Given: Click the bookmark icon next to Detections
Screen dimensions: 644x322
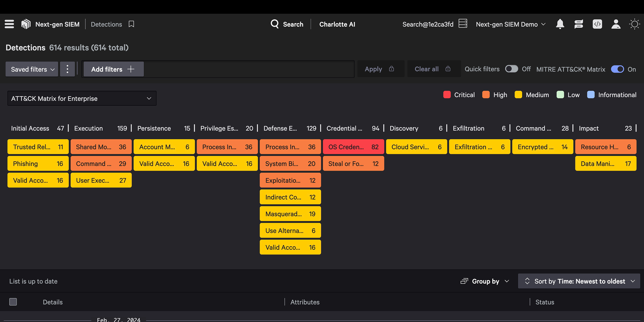Looking at the screenshot, I should coord(131,24).
